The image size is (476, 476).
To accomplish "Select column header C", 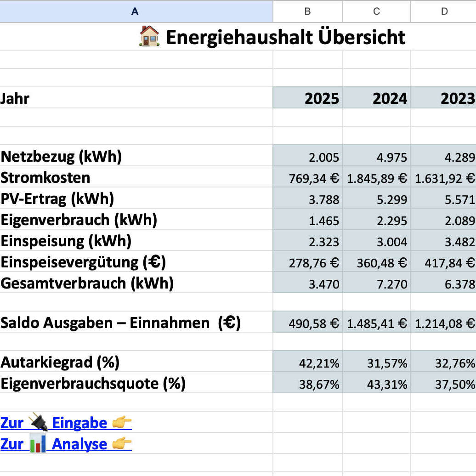I will click(x=376, y=11).
